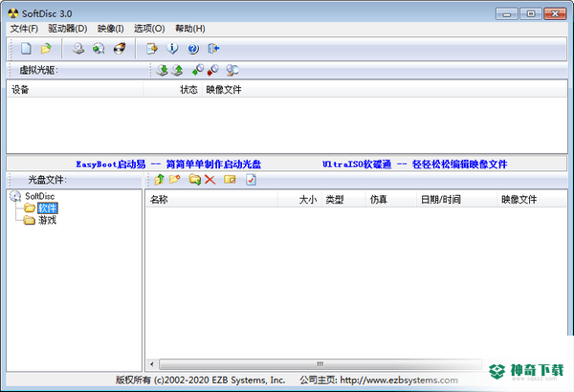Open the http://www.ezbsystems.com homepage link
The width and height of the screenshot is (574, 392).
[399, 381]
